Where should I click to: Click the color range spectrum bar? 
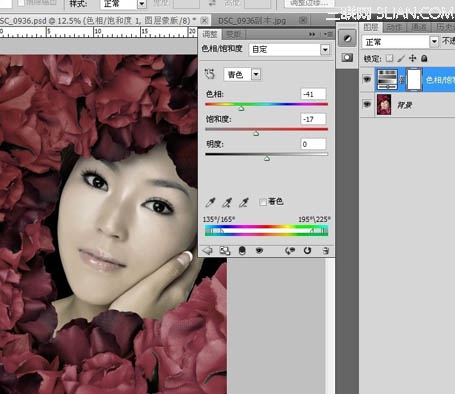(266, 230)
